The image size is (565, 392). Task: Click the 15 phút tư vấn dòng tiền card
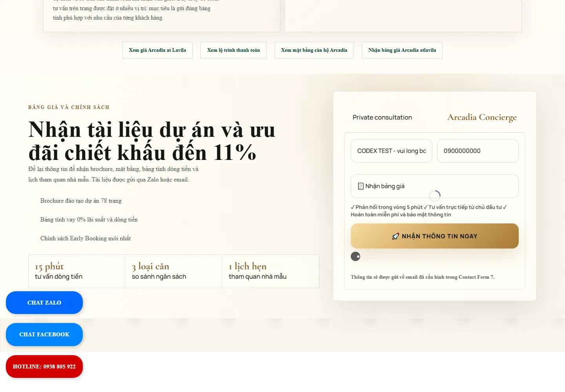tap(77, 271)
